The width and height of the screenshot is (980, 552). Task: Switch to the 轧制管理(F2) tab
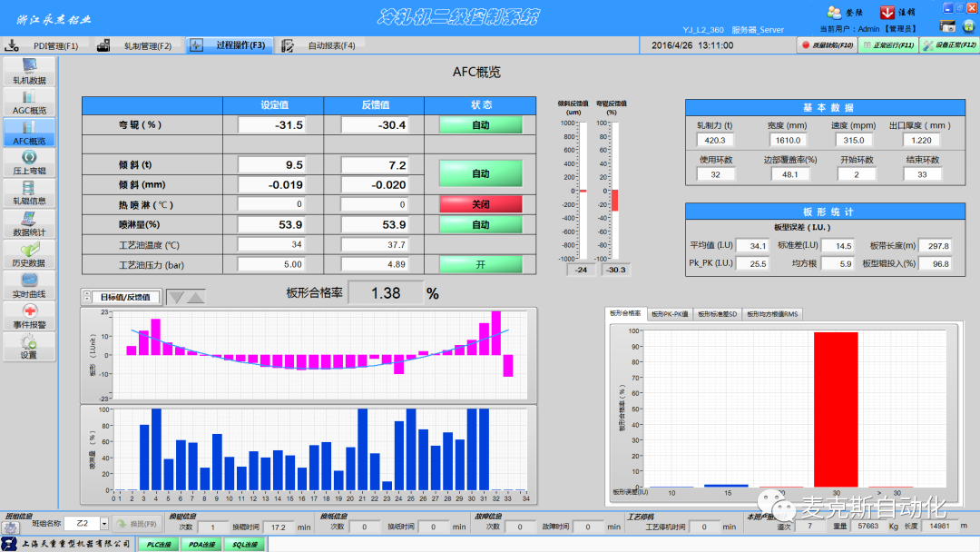136,45
